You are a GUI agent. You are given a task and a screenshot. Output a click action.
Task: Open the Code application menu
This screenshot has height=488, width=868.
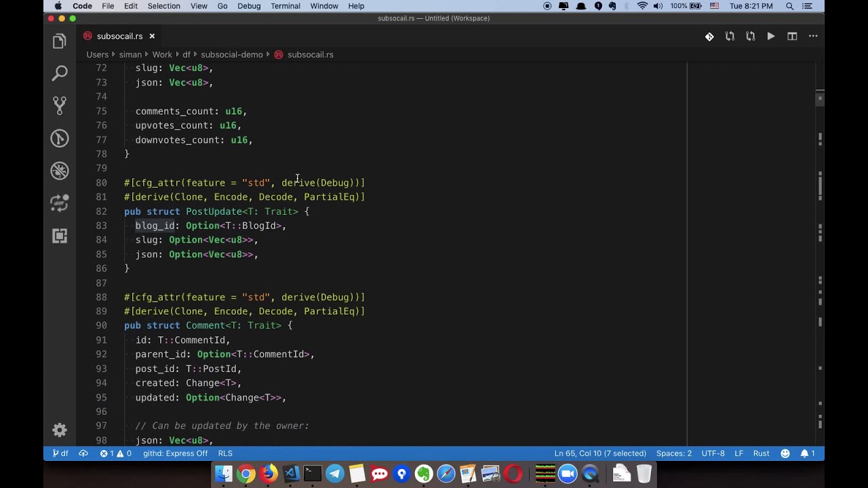(82, 6)
